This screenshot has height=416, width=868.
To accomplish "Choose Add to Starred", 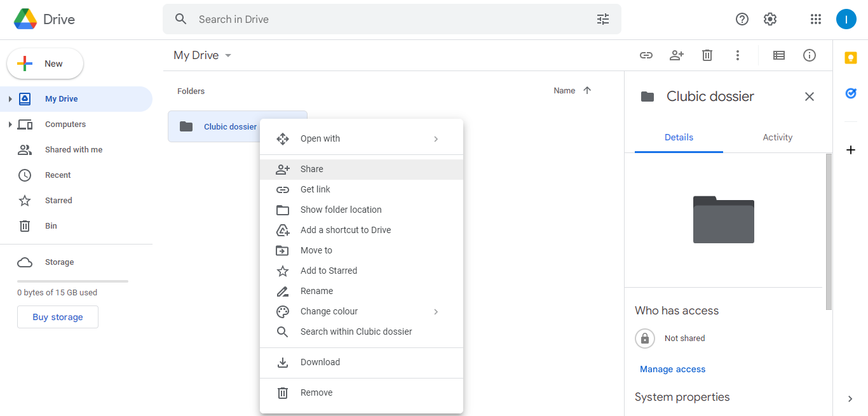I will tap(362, 271).
